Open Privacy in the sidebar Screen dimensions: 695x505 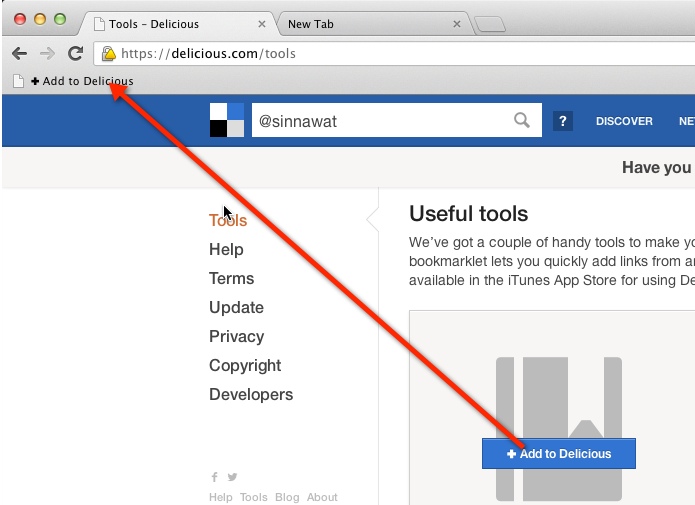[x=236, y=337]
